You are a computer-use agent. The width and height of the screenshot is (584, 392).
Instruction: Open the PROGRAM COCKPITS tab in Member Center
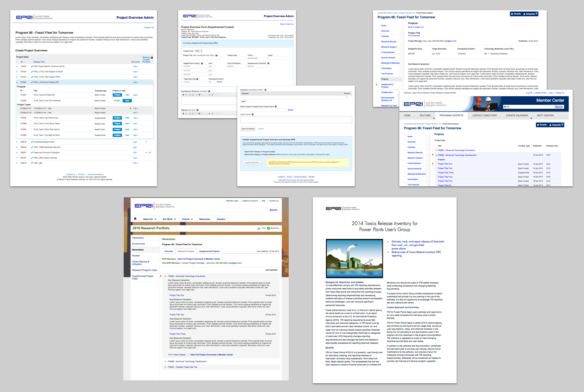451,116
